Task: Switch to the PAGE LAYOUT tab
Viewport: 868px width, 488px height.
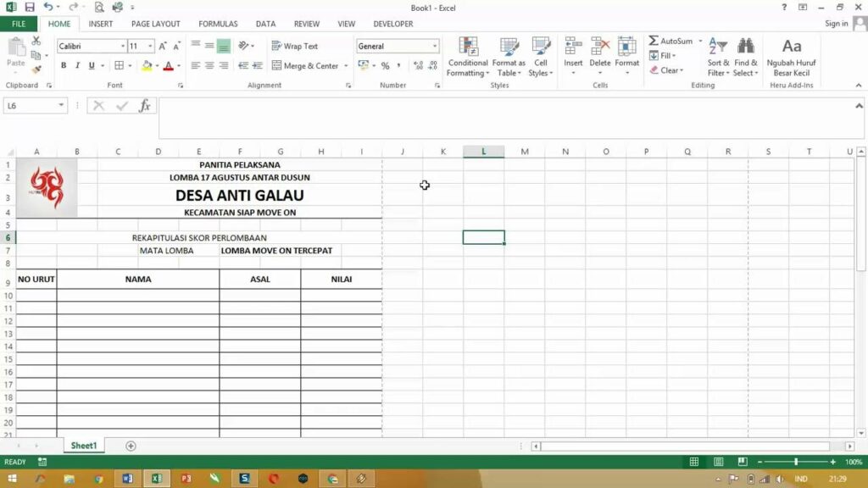Action: 156,24
